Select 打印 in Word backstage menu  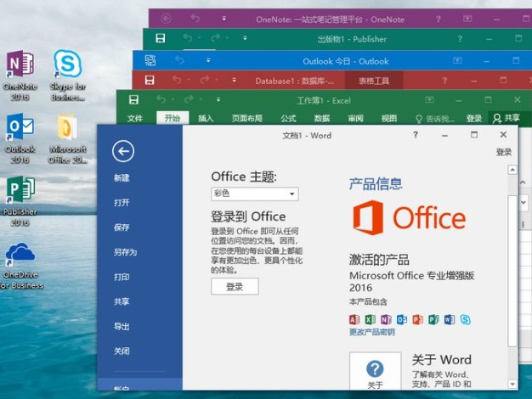(122, 277)
